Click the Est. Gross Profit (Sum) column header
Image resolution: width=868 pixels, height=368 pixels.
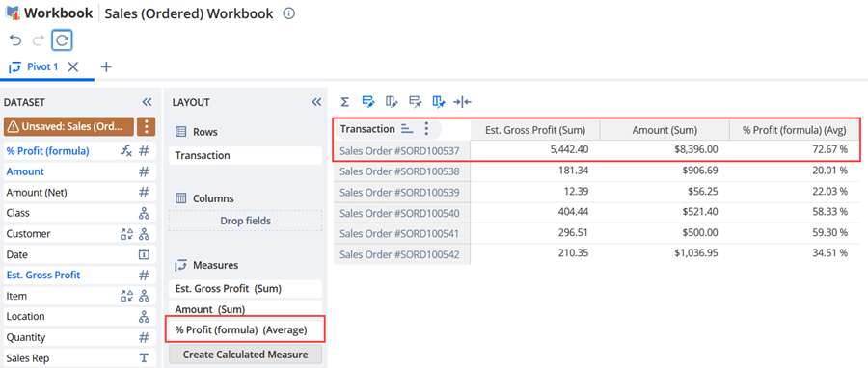pos(535,130)
